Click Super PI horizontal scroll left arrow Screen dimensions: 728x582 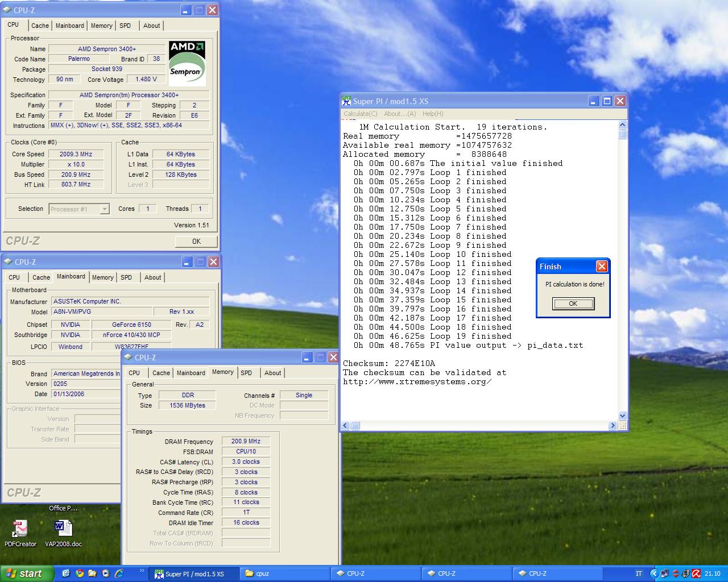coord(346,425)
